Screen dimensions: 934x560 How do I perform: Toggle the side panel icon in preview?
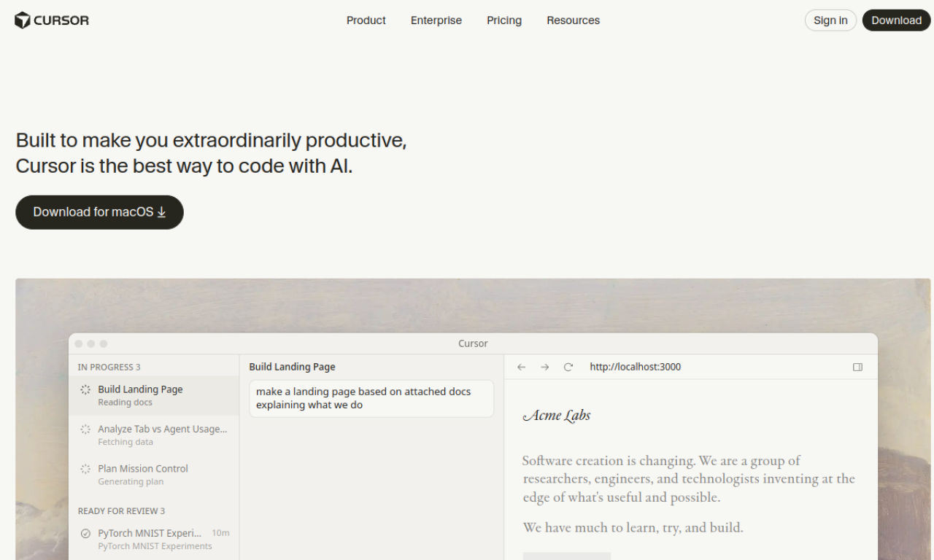pyautogui.click(x=857, y=367)
